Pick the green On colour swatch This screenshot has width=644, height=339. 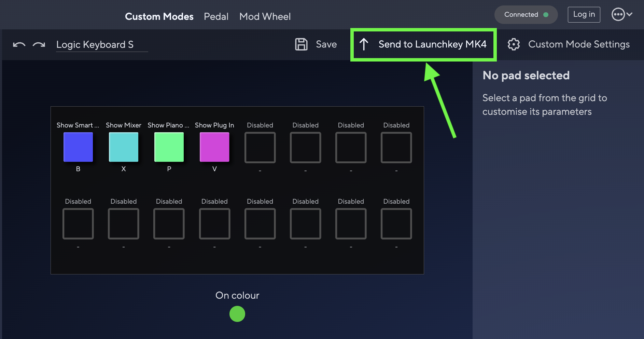pos(237,314)
